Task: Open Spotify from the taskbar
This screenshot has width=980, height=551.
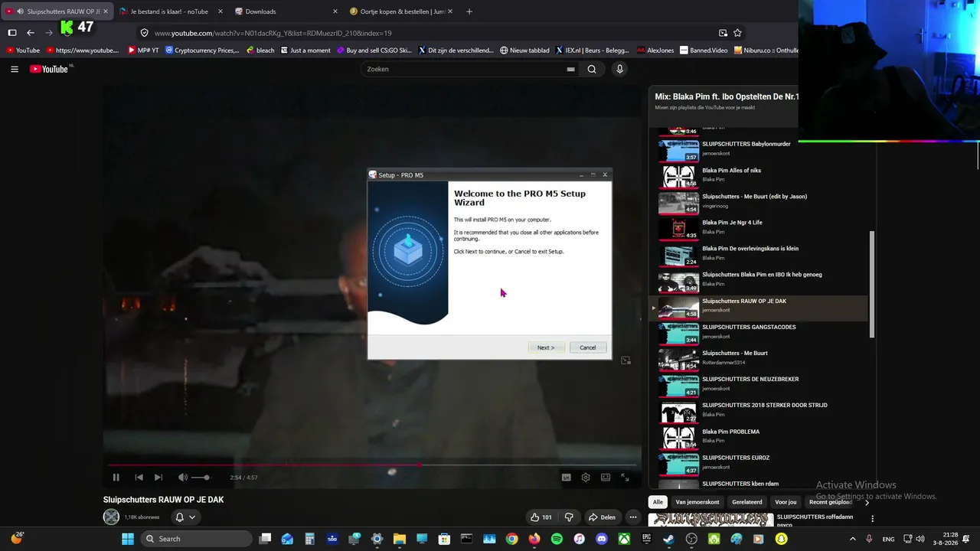Action: pyautogui.click(x=557, y=539)
